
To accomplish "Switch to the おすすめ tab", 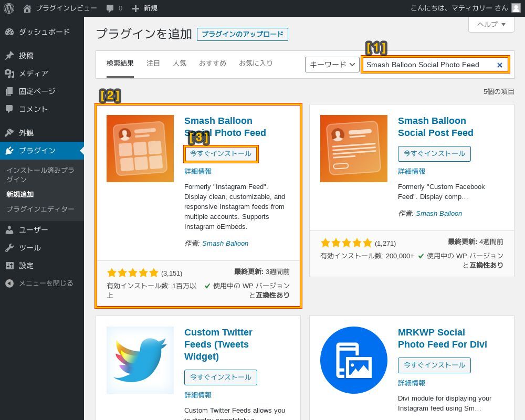I will coord(213,64).
